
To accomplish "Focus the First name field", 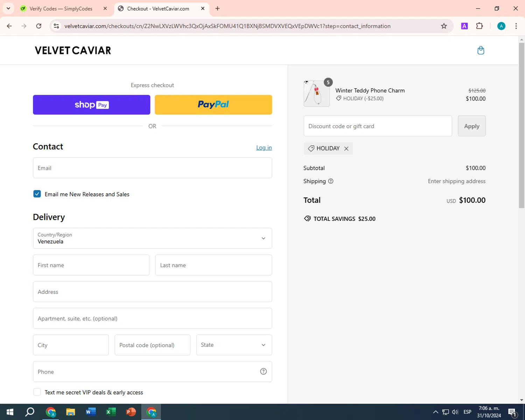I will pyautogui.click(x=91, y=265).
